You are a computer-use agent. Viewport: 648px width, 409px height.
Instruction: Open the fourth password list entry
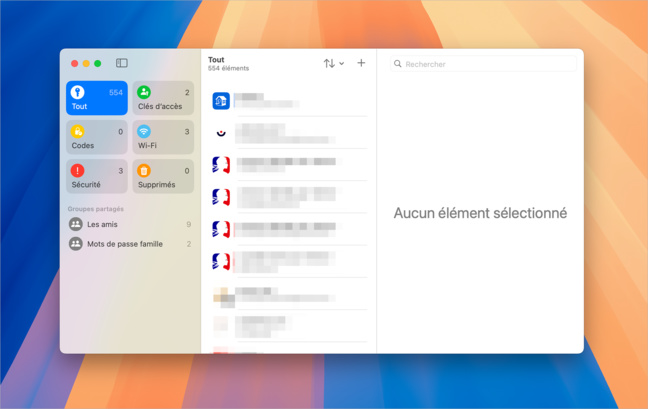(x=288, y=197)
